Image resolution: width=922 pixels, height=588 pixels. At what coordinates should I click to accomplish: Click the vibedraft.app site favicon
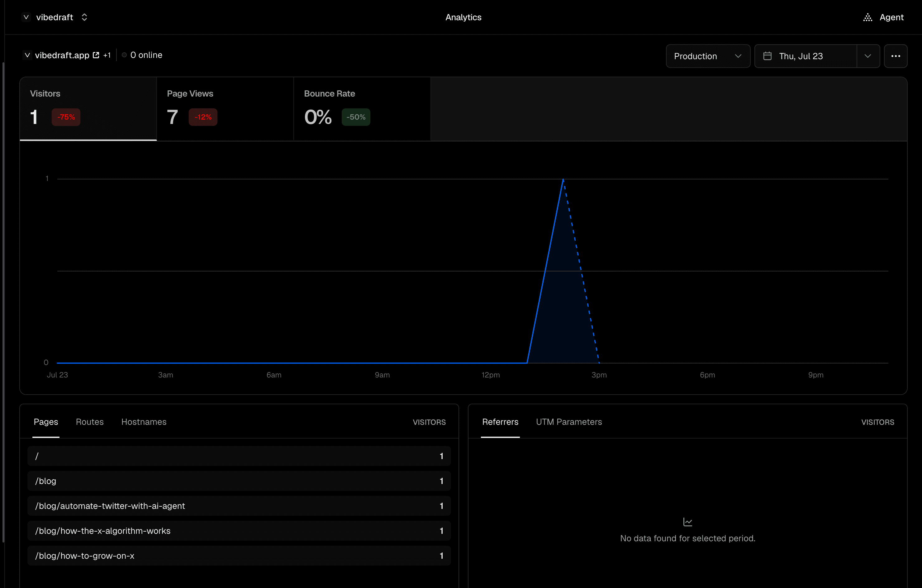27,55
